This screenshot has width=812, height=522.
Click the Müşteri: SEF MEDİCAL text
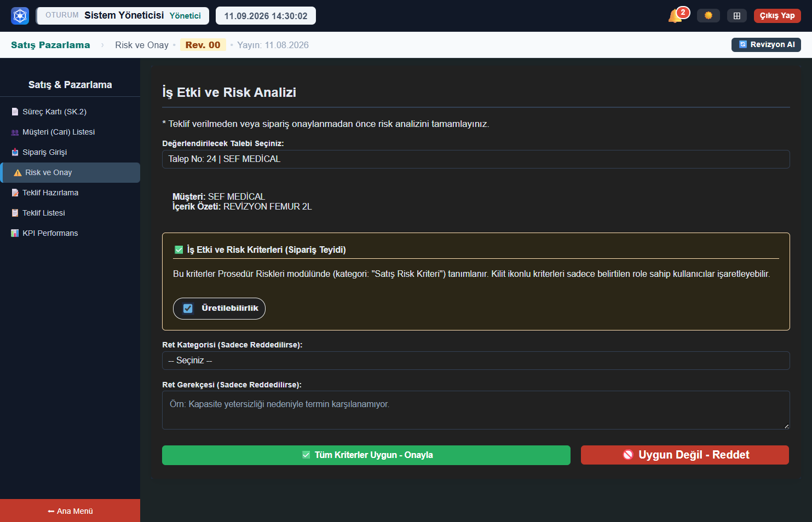[218, 196]
